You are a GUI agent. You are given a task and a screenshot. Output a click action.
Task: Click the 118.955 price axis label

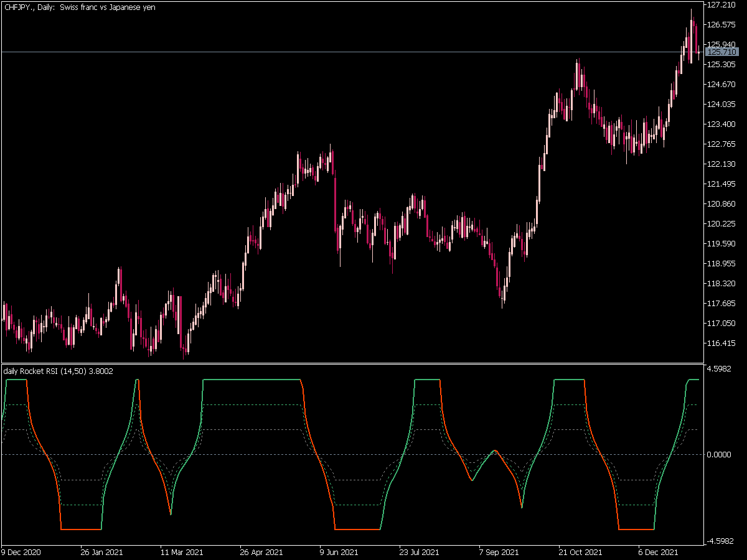tap(722, 264)
